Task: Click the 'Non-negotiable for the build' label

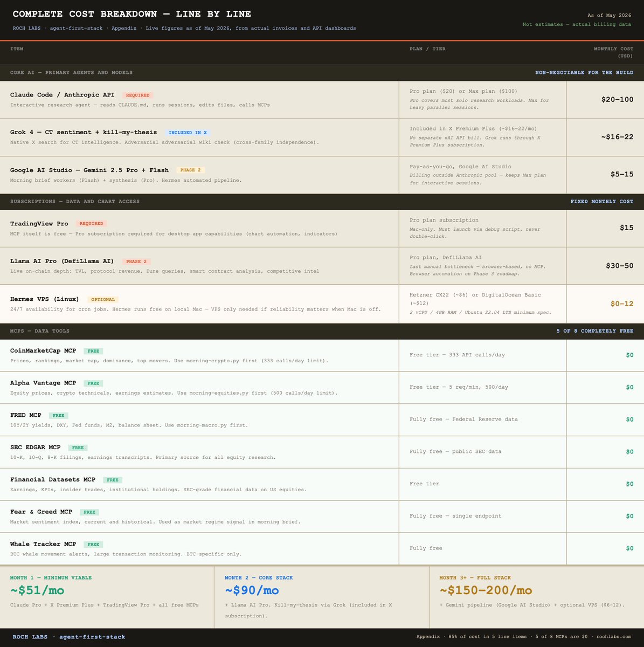Action: [584, 73]
